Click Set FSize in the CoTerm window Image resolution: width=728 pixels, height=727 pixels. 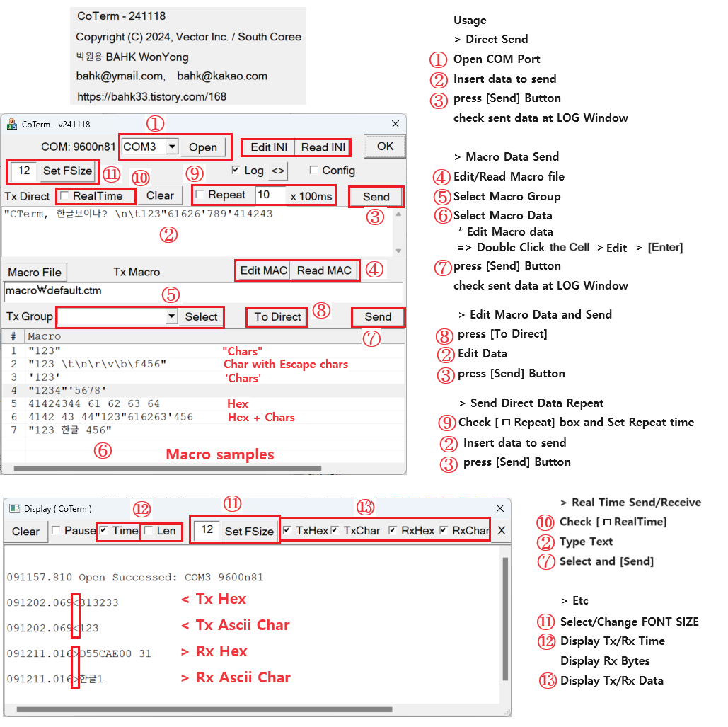pyautogui.click(x=67, y=171)
